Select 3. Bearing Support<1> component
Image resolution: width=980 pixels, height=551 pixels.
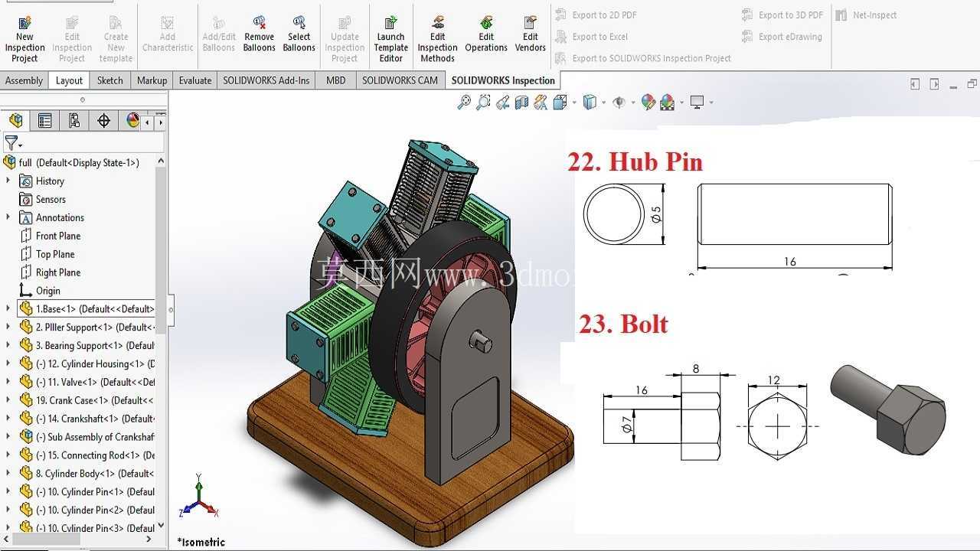tap(87, 345)
